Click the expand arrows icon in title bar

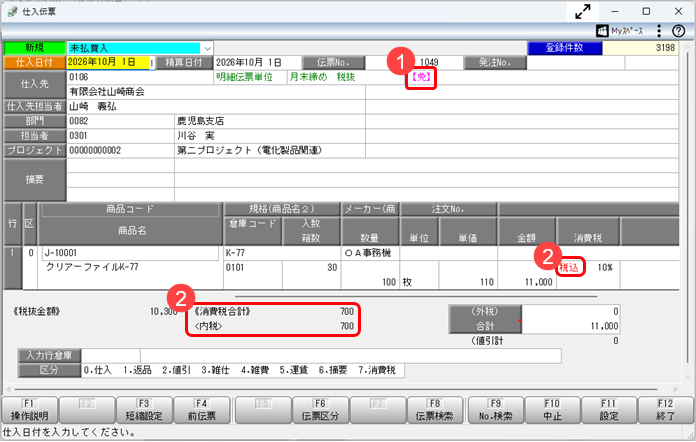(583, 12)
